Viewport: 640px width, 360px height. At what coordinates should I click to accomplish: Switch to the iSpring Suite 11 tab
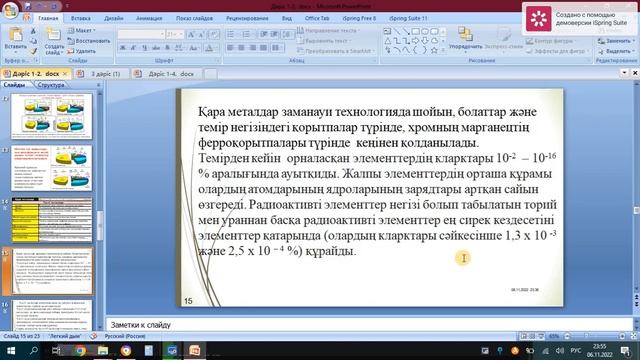[408, 18]
